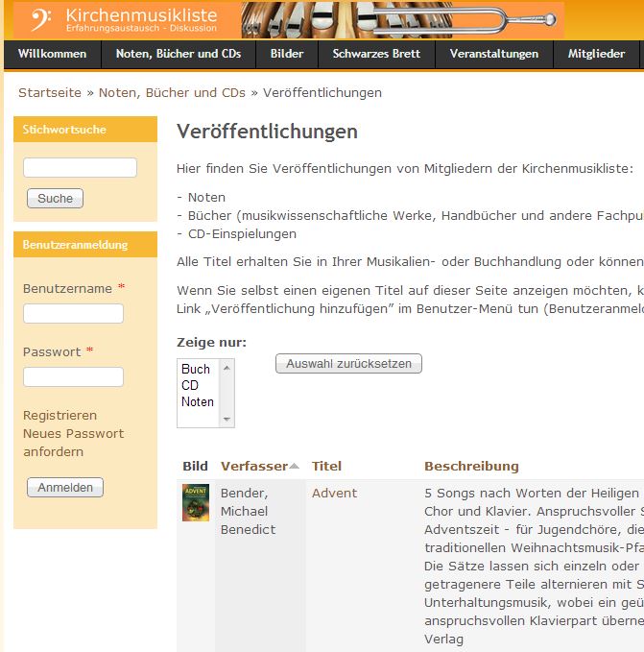
Task: Open the Advent book cover thumbnail
Action: pyautogui.click(x=196, y=503)
